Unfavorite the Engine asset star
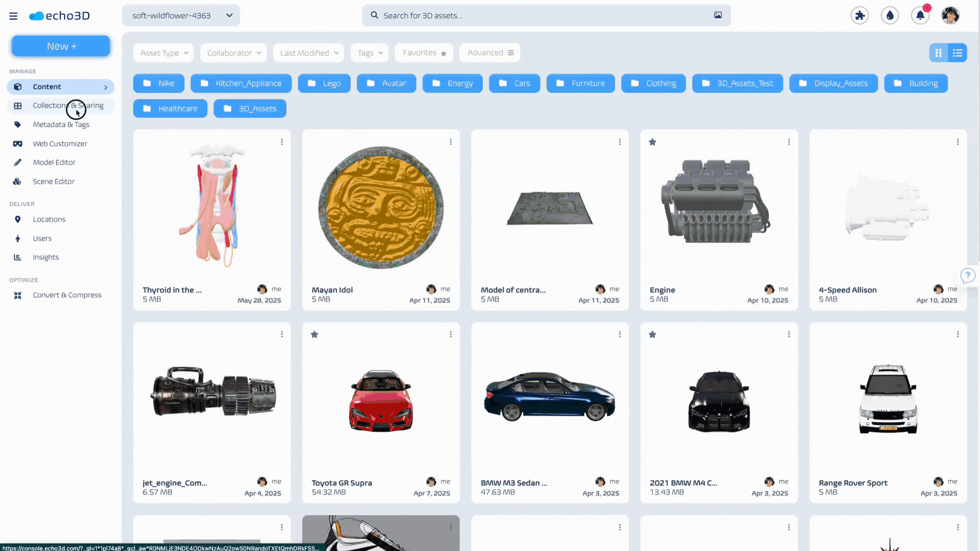Image resolution: width=980 pixels, height=551 pixels. (x=652, y=142)
